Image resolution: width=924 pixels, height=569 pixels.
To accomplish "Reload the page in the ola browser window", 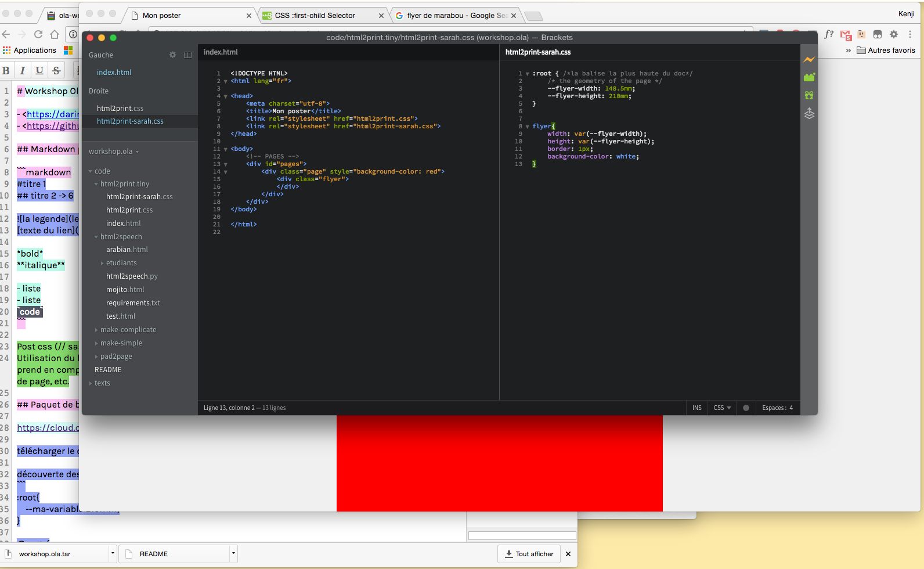I will click(x=38, y=34).
